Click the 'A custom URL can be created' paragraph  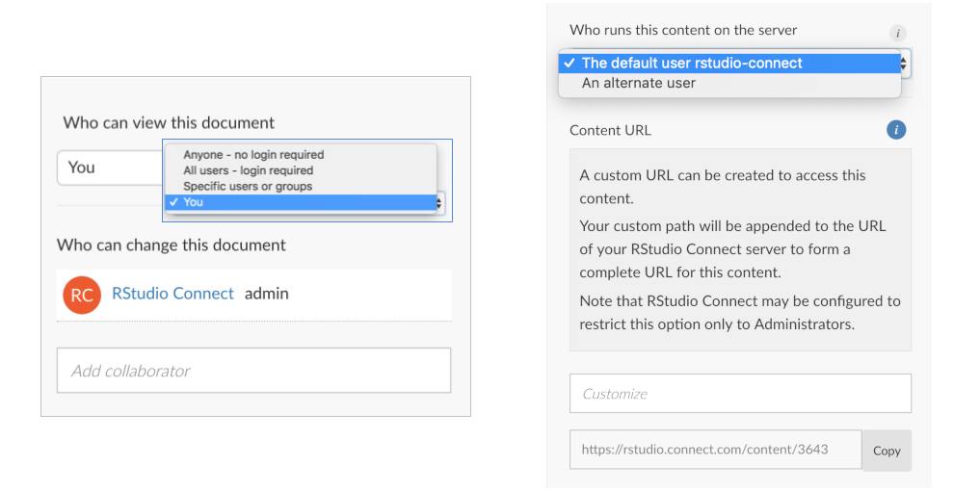pyautogui.click(x=723, y=187)
